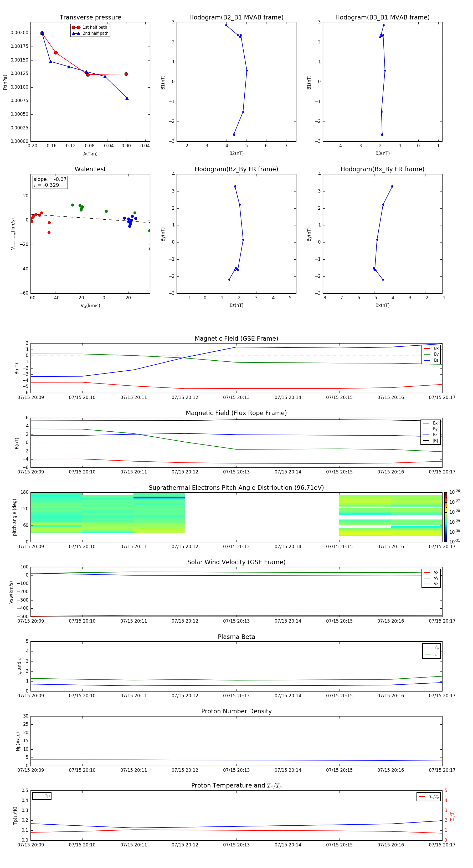Click the 'Proton Temperature and Te/Tp' title
The height and width of the screenshot is (868, 473).
click(x=236, y=785)
